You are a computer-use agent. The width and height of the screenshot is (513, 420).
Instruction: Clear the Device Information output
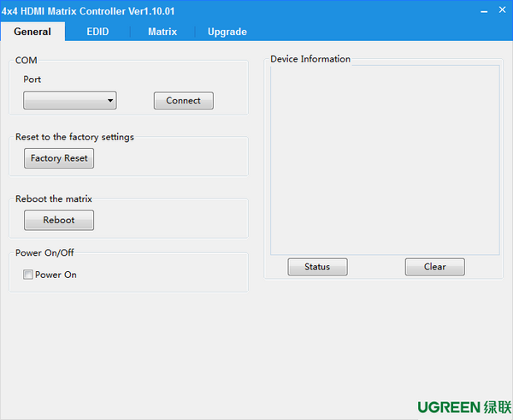point(434,267)
